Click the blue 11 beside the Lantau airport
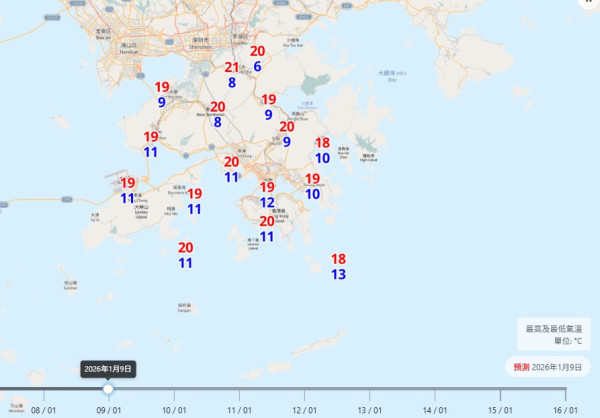Image resolution: width=600 pixels, height=418 pixels. [127, 198]
